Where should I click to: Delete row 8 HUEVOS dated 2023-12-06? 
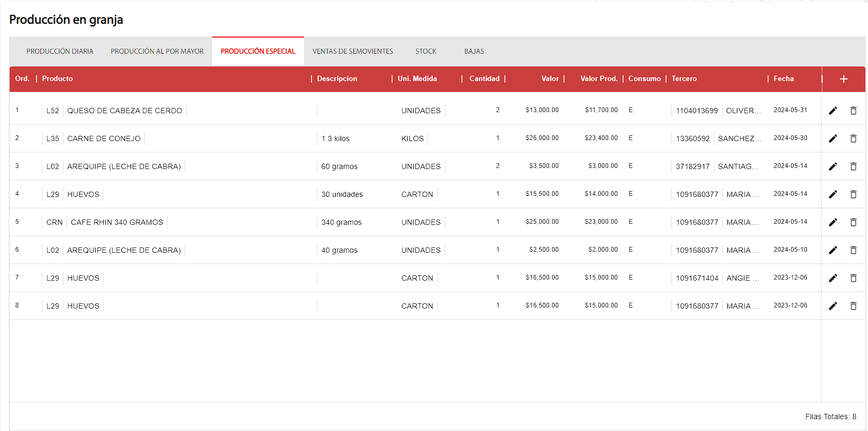click(x=853, y=306)
